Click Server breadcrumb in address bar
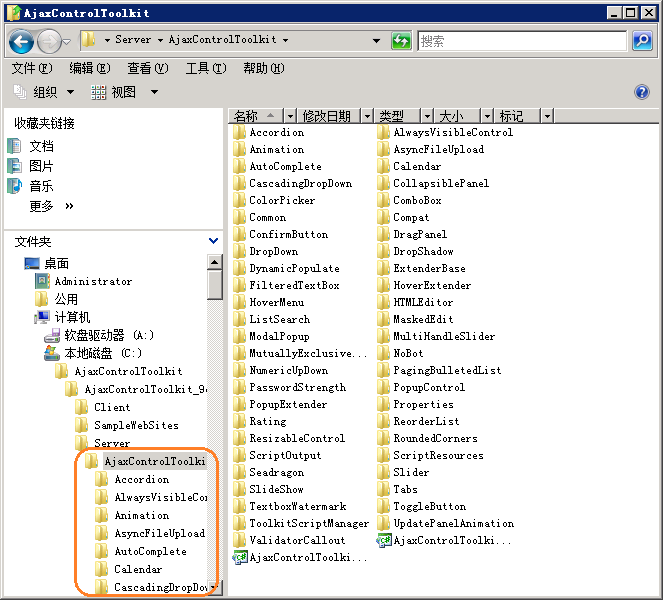Screen dimensions: 663x600 tap(133, 40)
